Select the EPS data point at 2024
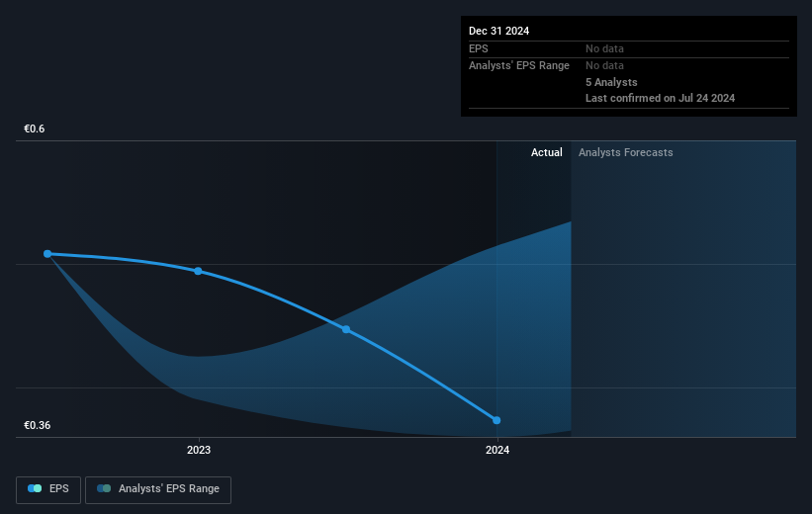 click(496, 420)
